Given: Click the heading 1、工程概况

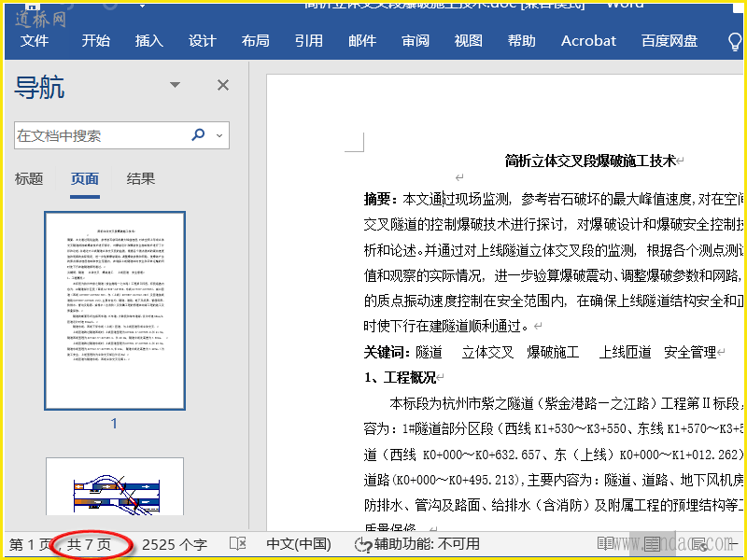Looking at the screenshot, I should [x=401, y=378].
